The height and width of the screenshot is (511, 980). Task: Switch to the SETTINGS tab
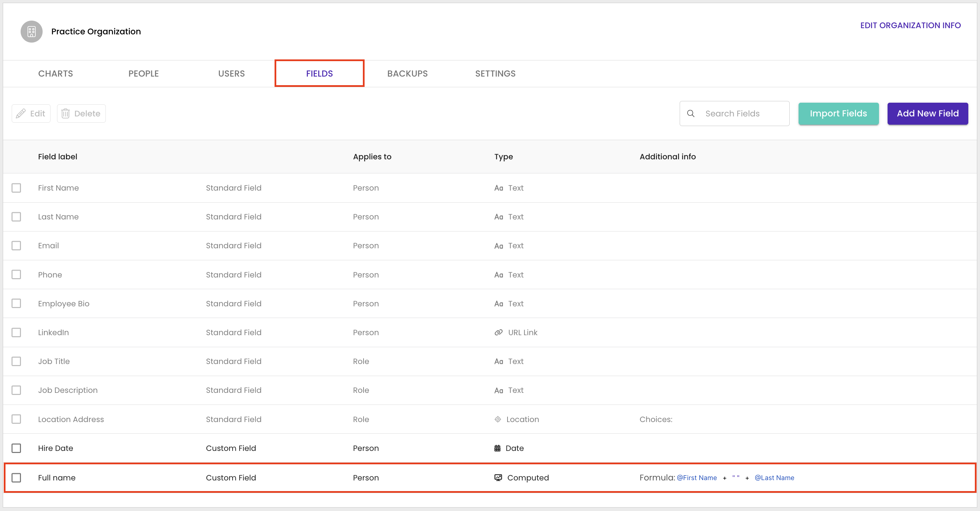495,73
